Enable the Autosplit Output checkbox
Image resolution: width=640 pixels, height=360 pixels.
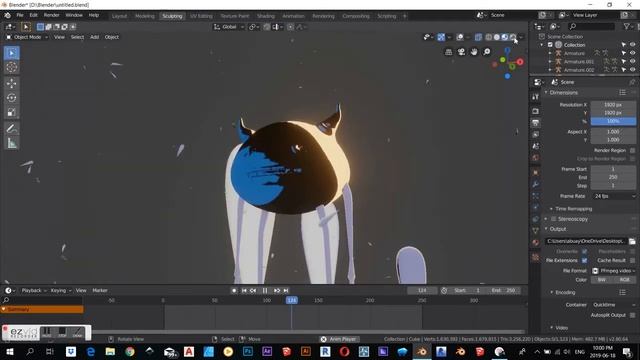(632, 315)
